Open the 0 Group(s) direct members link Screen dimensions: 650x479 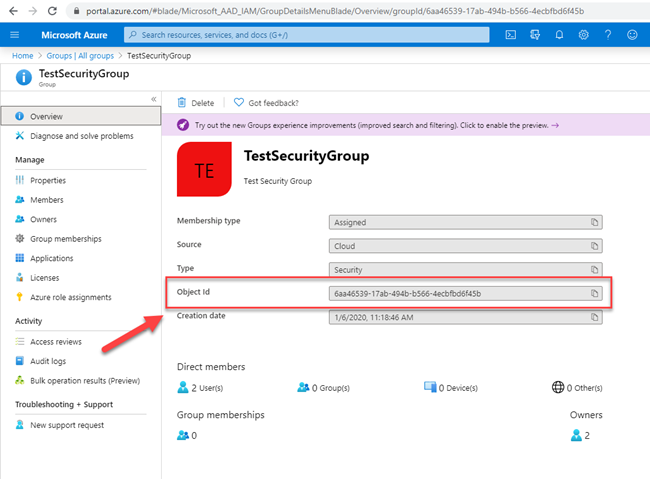323,387
